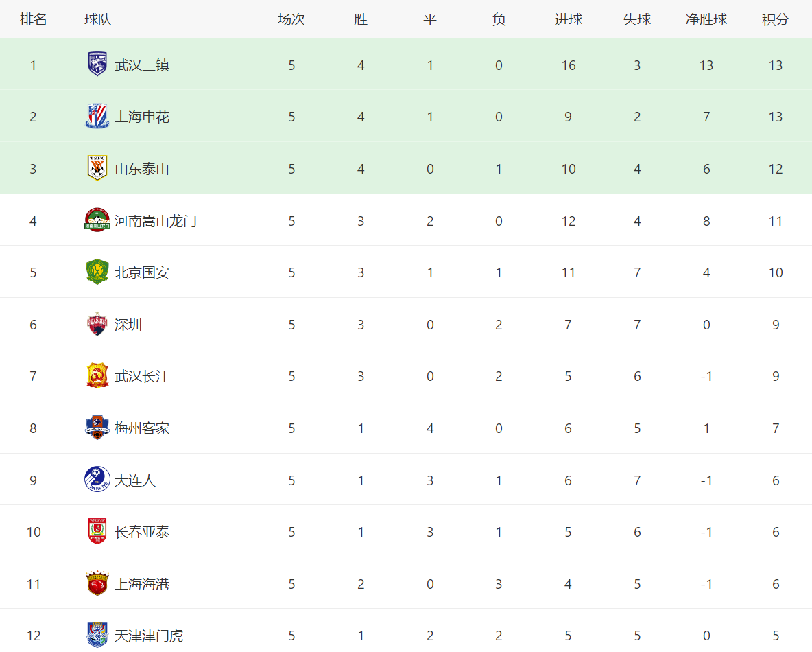Click the 梅州客家 team badge
The image size is (812, 652).
[97, 428]
